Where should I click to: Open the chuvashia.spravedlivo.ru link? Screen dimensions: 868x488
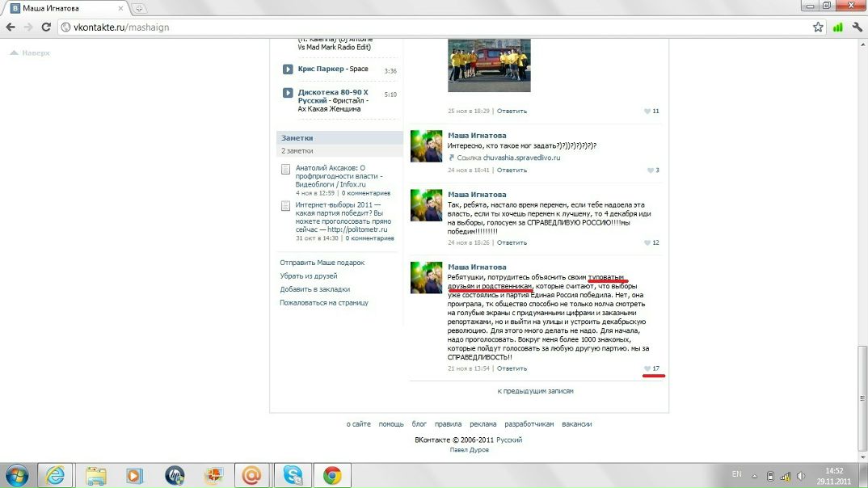[x=521, y=158]
